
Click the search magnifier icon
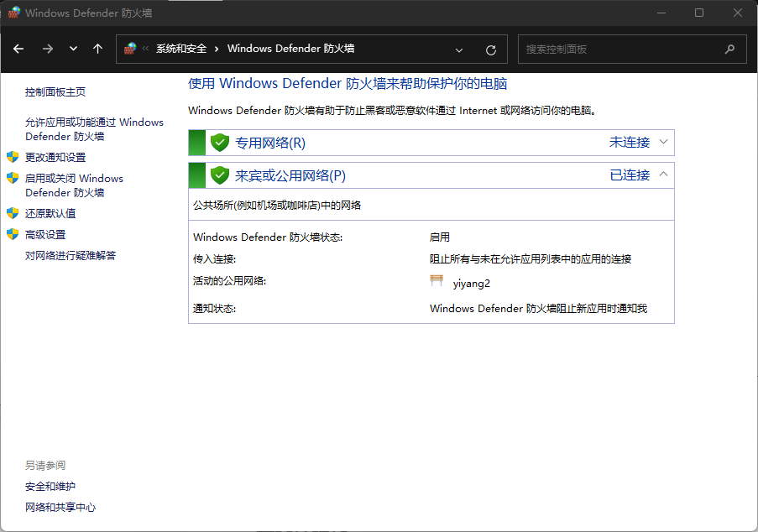730,49
